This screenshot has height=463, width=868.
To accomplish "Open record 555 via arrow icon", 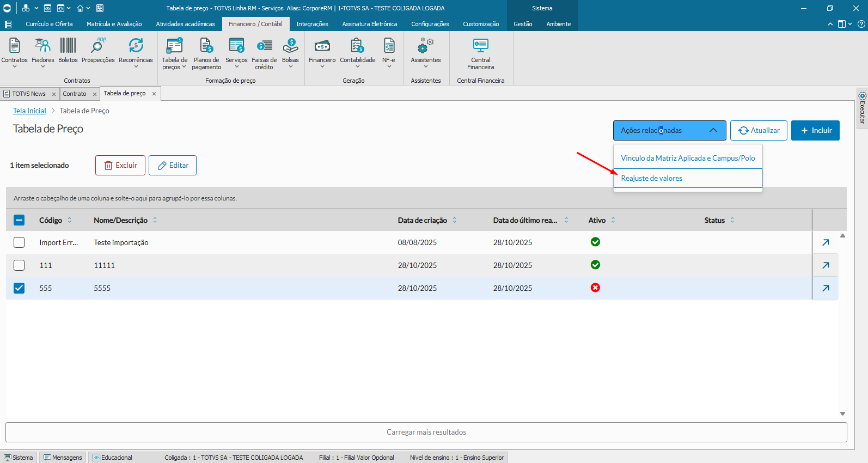I will pos(826,288).
